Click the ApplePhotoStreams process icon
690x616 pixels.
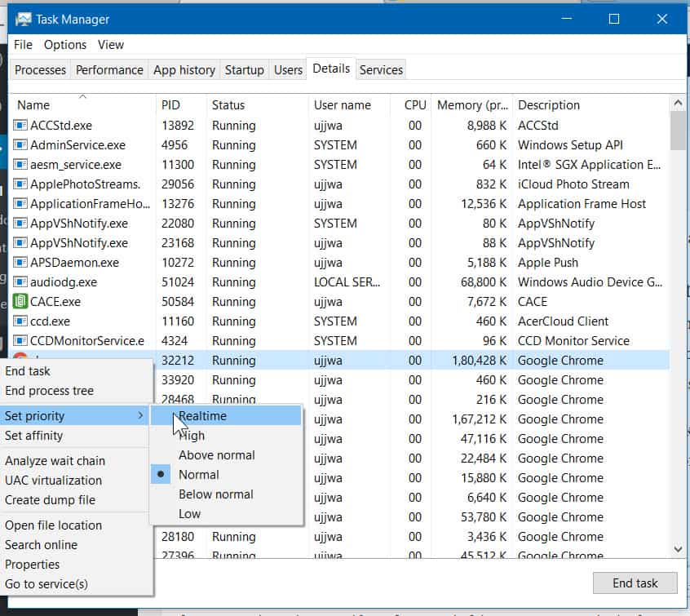pyautogui.click(x=20, y=184)
